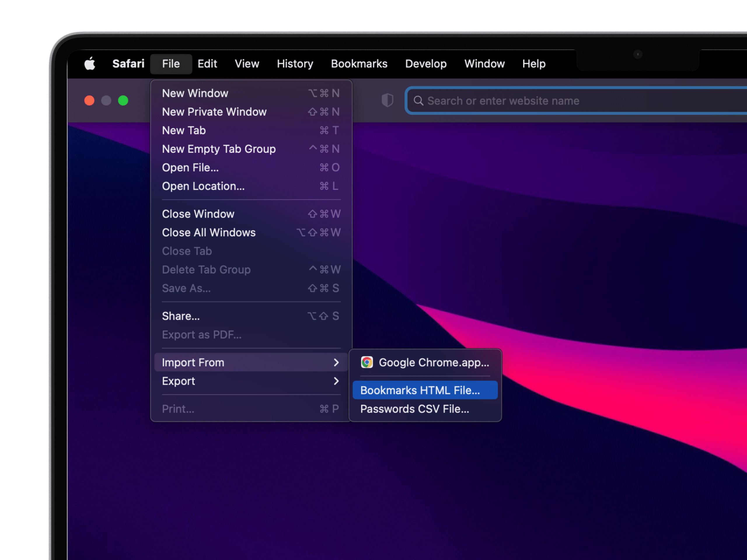Open the Bookmarks menu
This screenshot has height=560, width=747.
(x=359, y=64)
